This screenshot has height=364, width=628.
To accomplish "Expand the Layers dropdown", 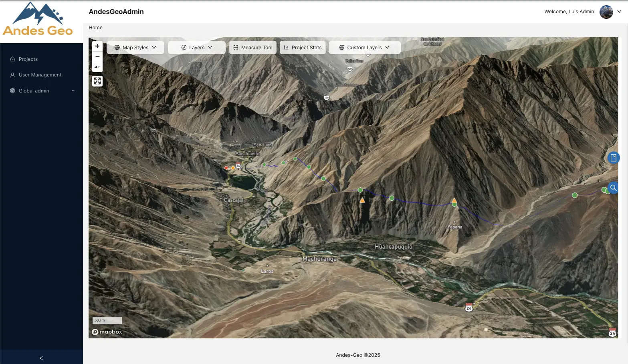I will point(197,48).
